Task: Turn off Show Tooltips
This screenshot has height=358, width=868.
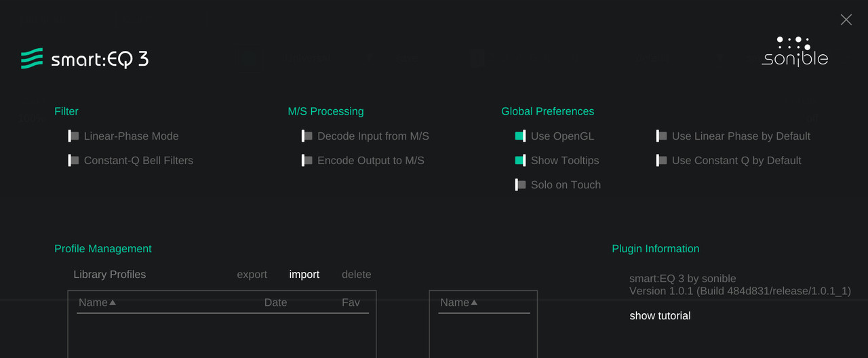Action: [x=520, y=161]
